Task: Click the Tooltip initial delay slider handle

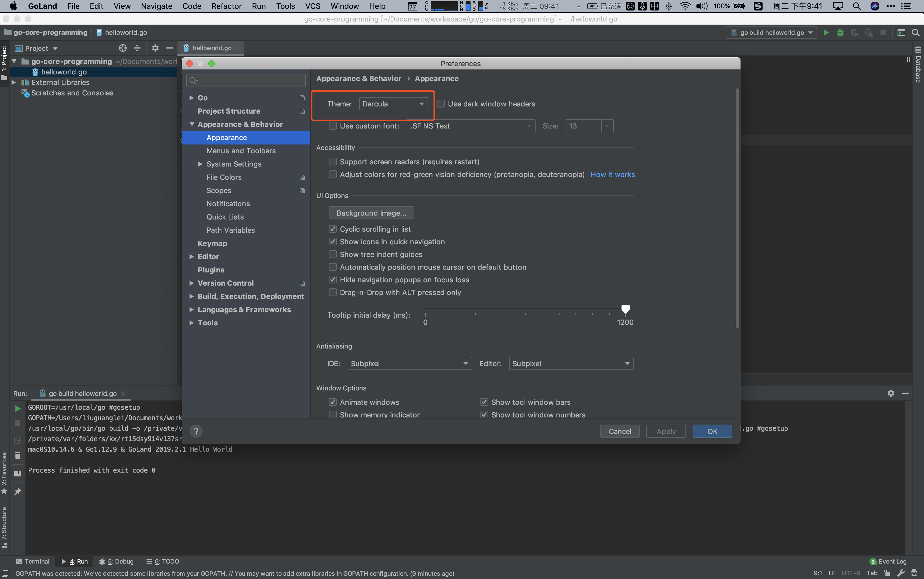Action: click(x=625, y=309)
